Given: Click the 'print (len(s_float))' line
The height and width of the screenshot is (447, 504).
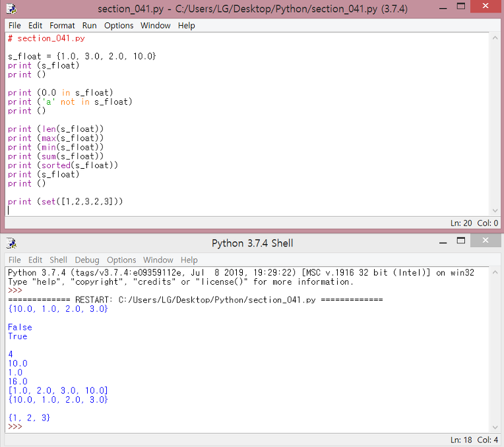Looking at the screenshot, I should pos(55,129).
